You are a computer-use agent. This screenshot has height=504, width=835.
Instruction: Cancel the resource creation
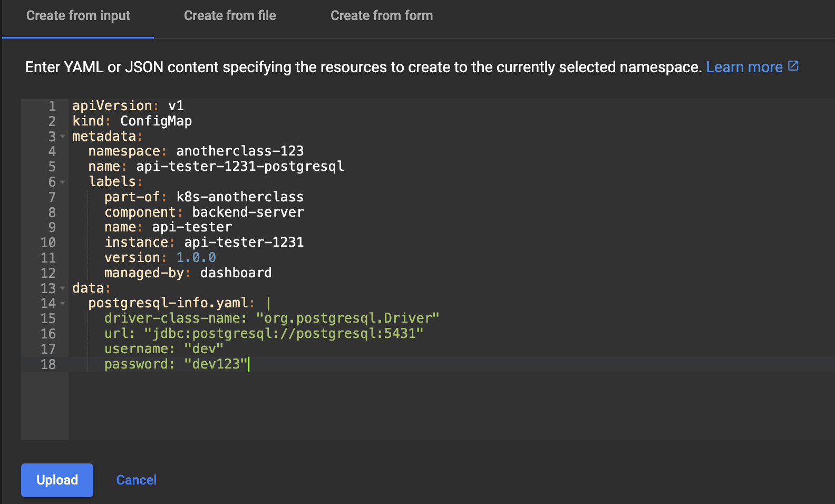click(x=136, y=480)
